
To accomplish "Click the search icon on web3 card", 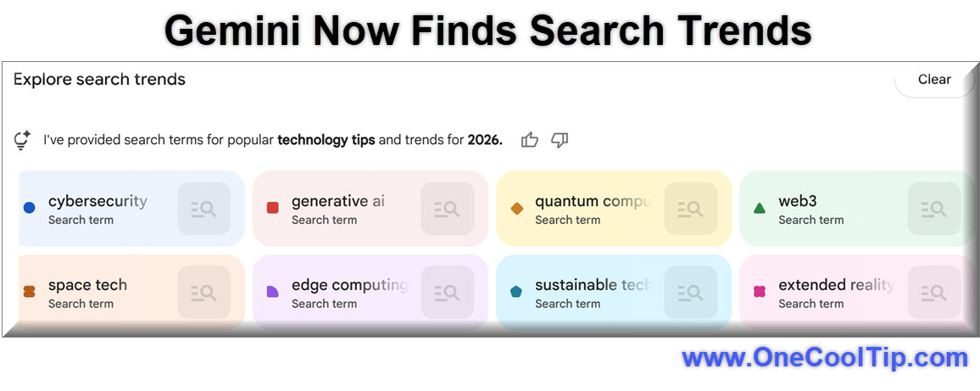I will 933,209.
